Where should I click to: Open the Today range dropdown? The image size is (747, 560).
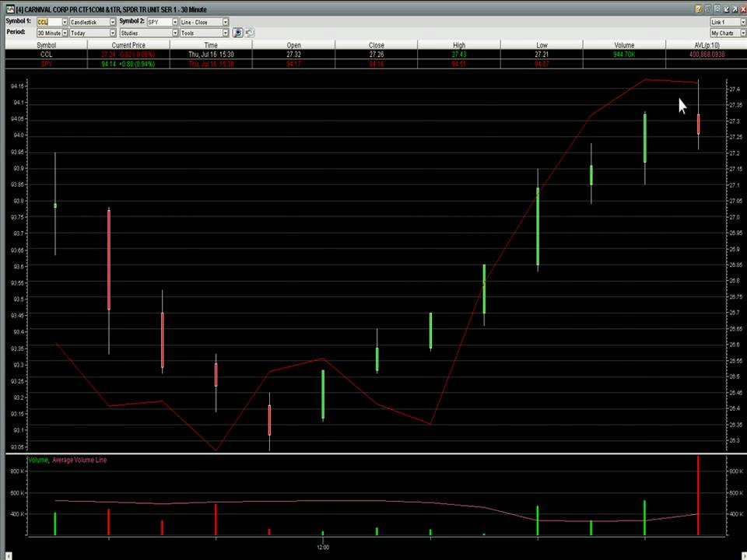click(112, 33)
